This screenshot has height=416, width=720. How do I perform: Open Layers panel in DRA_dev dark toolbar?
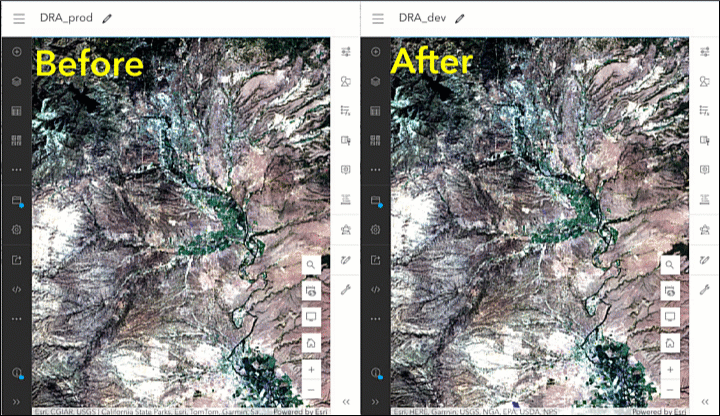click(376, 81)
